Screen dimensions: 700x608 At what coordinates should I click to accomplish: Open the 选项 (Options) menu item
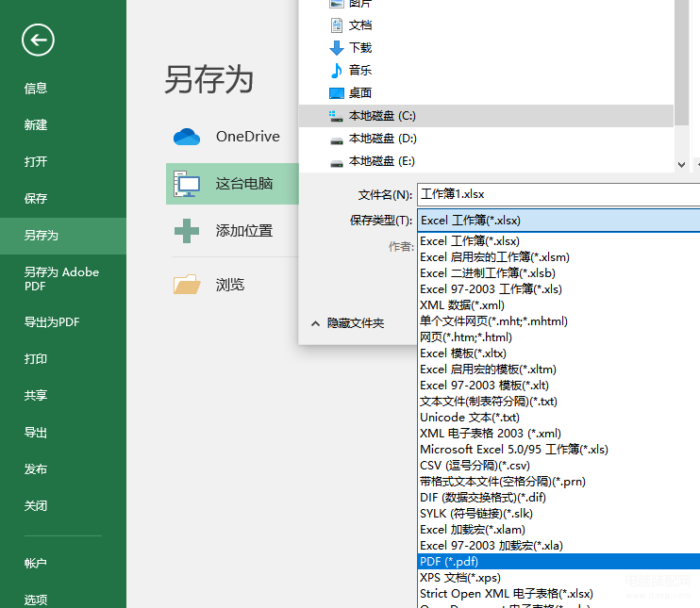click(x=36, y=600)
